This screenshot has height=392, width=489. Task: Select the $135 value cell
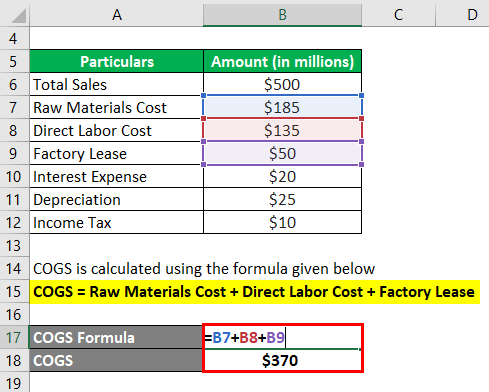(282, 130)
